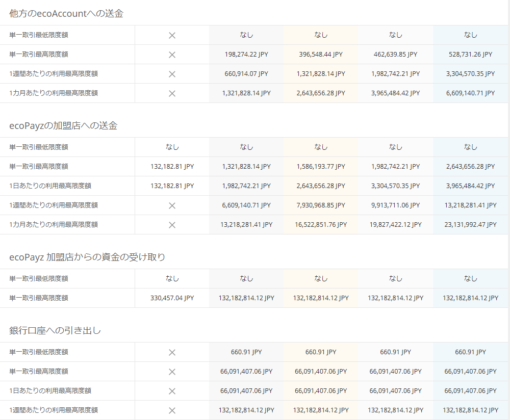Click 3,965,484.42 JPY in ecoAccount送金 1カ月あたり row
The height and width of the screenshot is (420, 510).
point(396,93)
